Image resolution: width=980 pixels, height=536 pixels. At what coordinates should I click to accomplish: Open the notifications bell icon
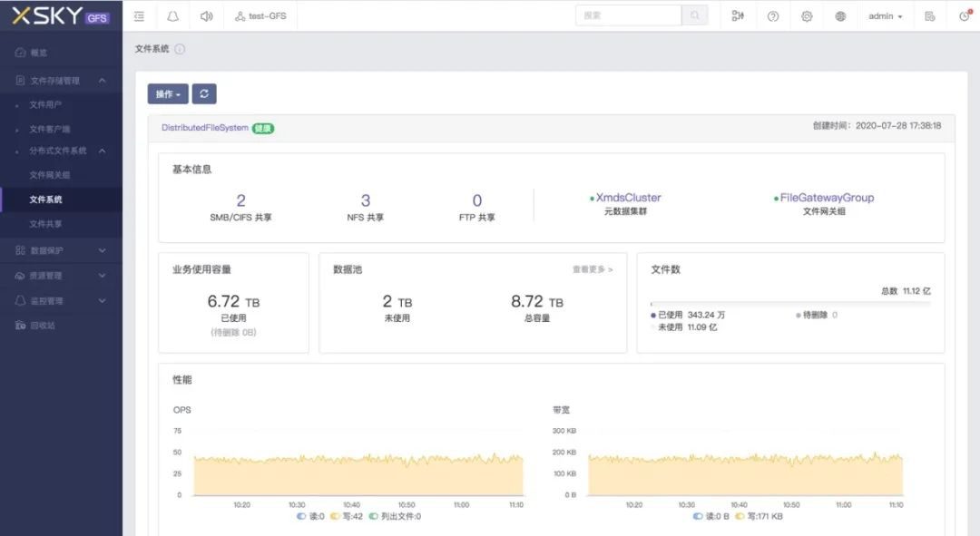[172, 15]
